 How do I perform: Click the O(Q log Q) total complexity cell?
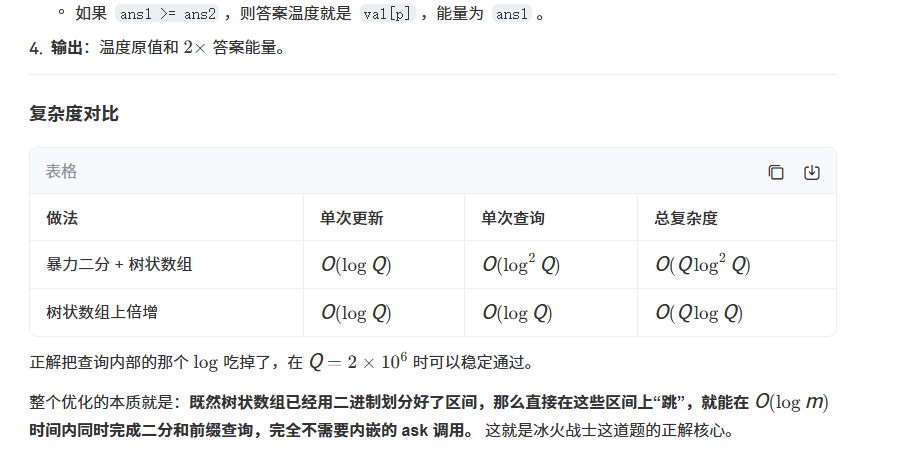pyautogui.click(x=700, y=313)
